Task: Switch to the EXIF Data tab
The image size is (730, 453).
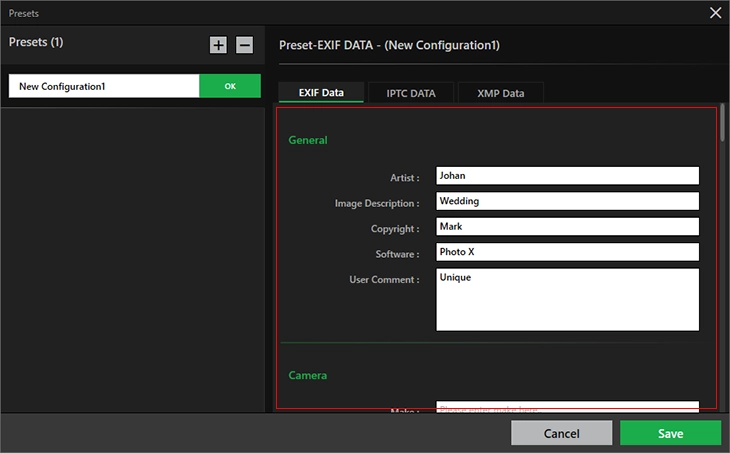Action: pyautogui.click(x=321, y=93)
